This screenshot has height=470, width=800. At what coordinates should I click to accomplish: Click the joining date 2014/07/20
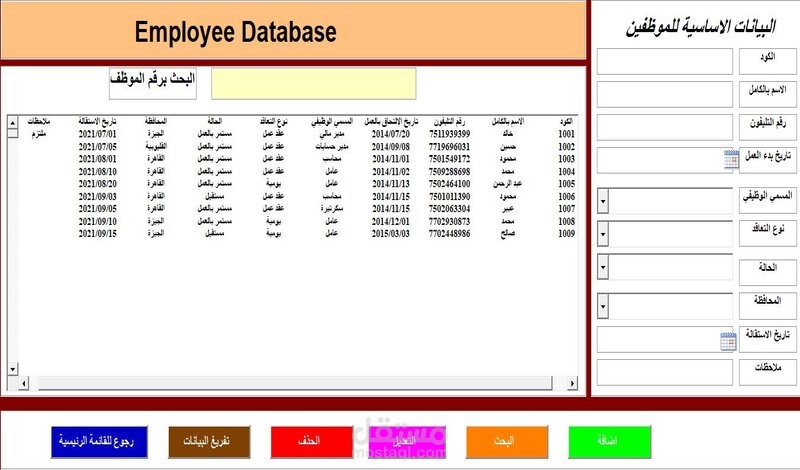point(390,134)
